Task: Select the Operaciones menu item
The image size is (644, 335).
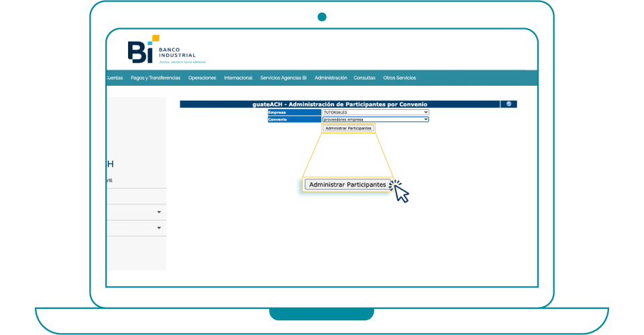Action: (x=202, y=78)
